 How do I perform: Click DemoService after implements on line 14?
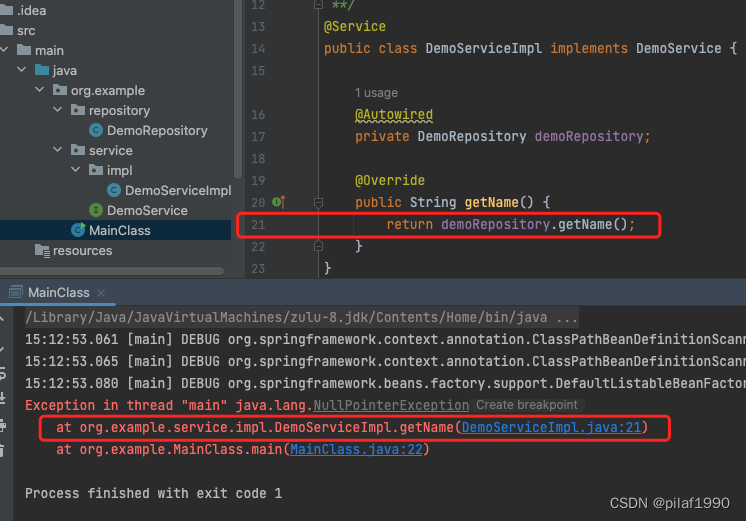pyautogui.click(x=678, y=49)
